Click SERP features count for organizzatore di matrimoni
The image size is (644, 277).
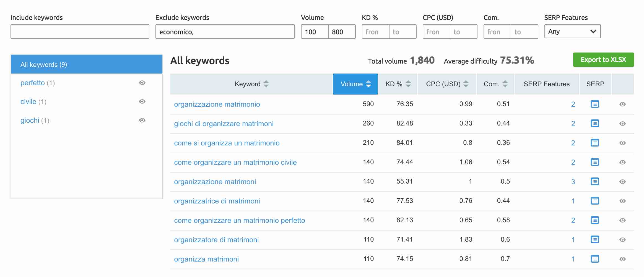pos(573,240)
